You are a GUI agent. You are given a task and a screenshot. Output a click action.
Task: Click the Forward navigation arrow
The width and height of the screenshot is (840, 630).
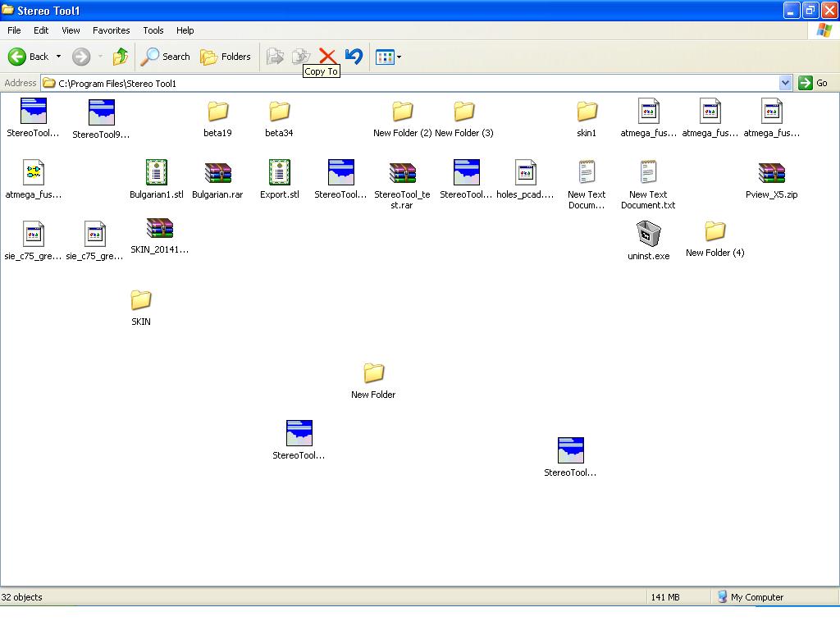[81, 57]
